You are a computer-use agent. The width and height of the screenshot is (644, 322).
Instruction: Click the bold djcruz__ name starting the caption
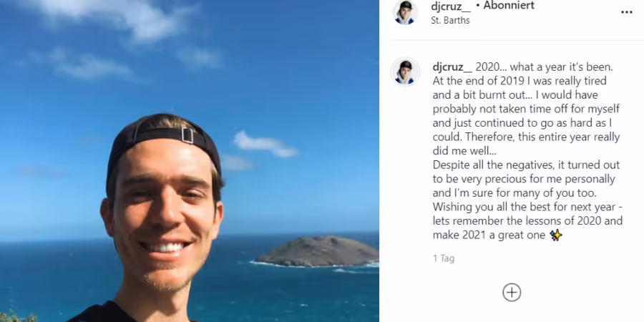pyautogui.click(x=453, y=67)
